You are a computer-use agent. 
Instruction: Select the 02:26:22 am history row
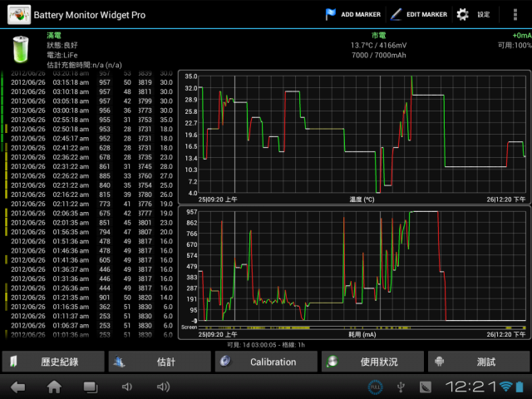[x=90, y=175]
